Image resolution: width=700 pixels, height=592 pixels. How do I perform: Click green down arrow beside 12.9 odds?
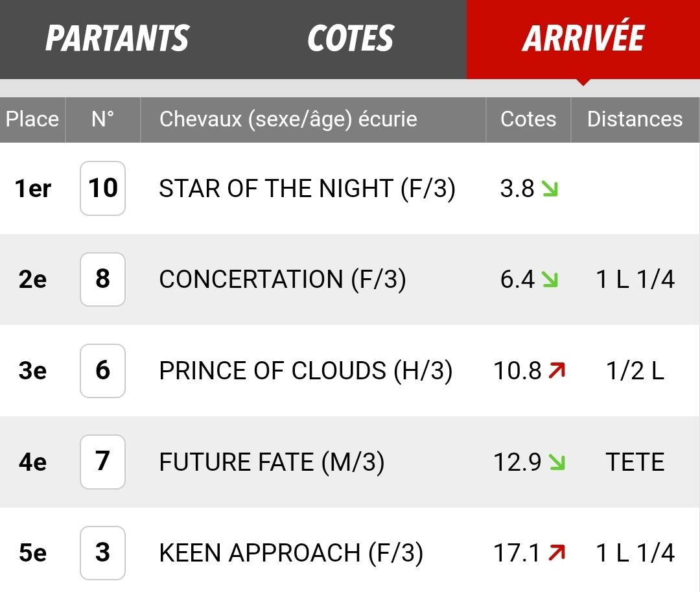pyautogui.click(x=557, y=462)
